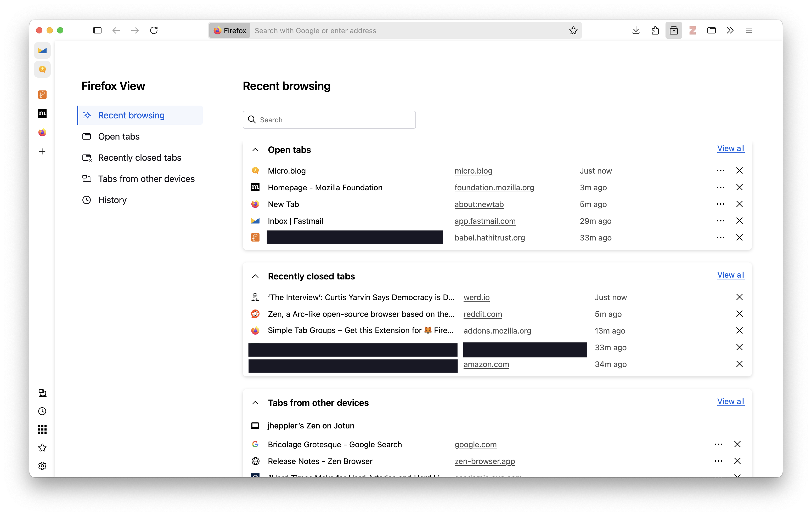Open the app.fastmail.com link

[485, 221]
